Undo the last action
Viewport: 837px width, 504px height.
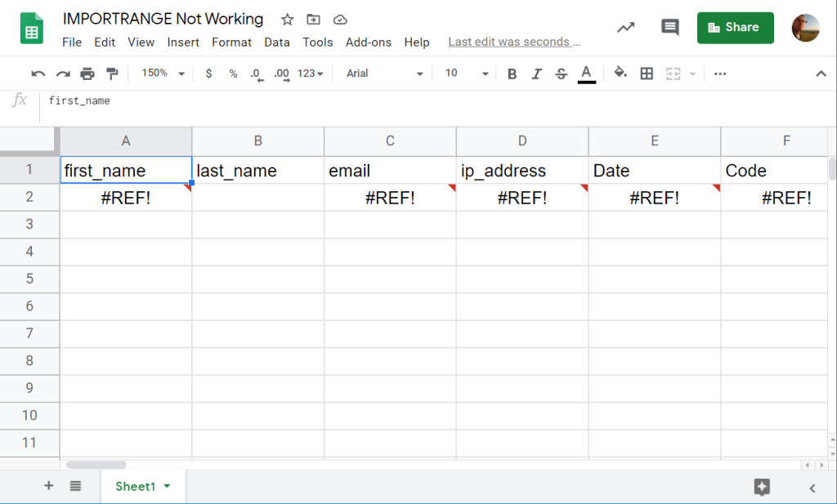pos(38,73)
